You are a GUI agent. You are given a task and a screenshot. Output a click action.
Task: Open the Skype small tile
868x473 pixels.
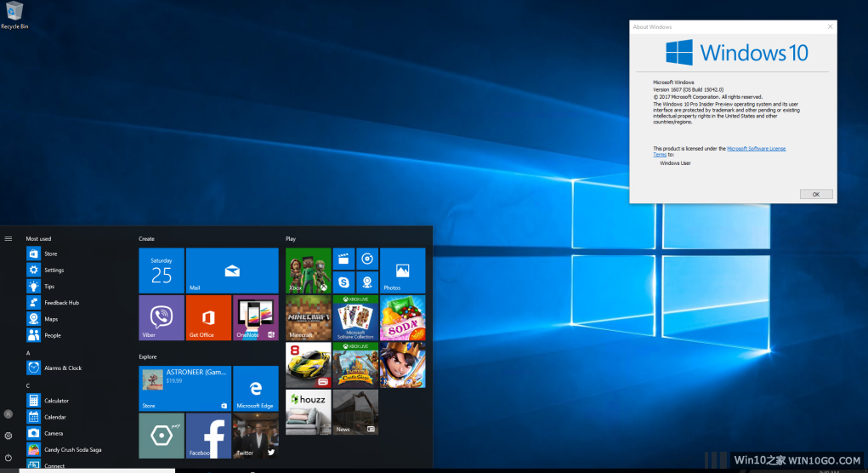[x=343, y=282]
